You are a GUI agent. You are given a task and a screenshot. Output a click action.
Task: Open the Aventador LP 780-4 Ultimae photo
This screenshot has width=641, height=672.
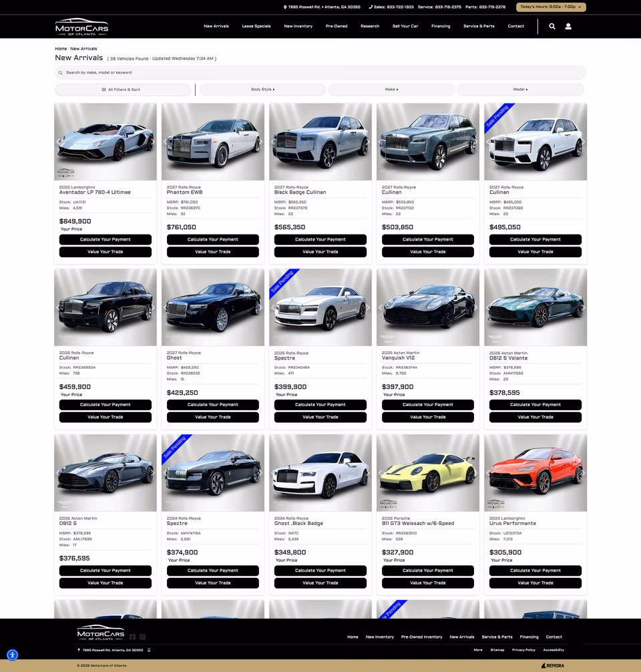[105, 142]
